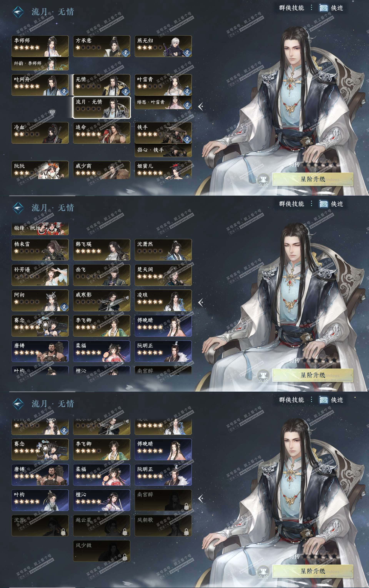Click the 觉 badge on 绯思·叶雪青's card

187,105
